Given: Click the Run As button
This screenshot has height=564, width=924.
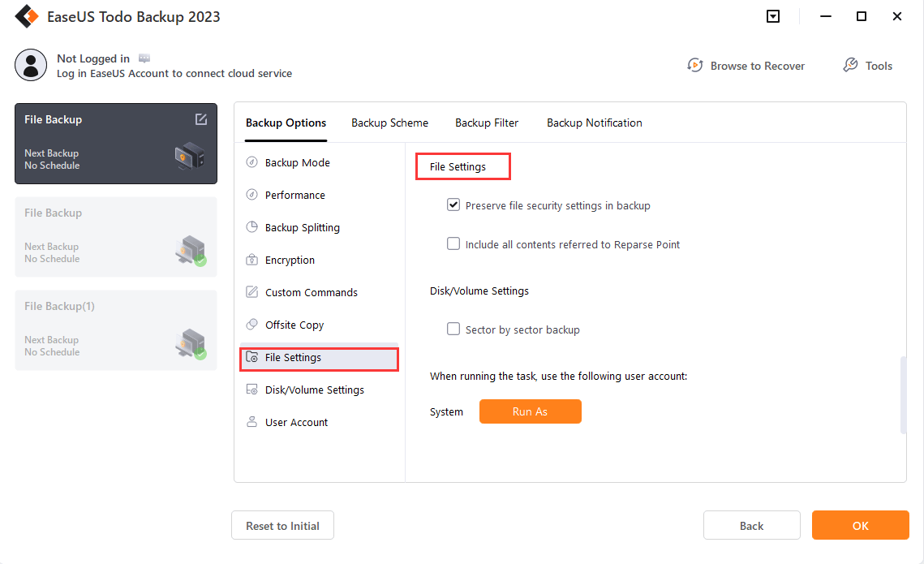Looking at the screenshot, I should point(530,411).
